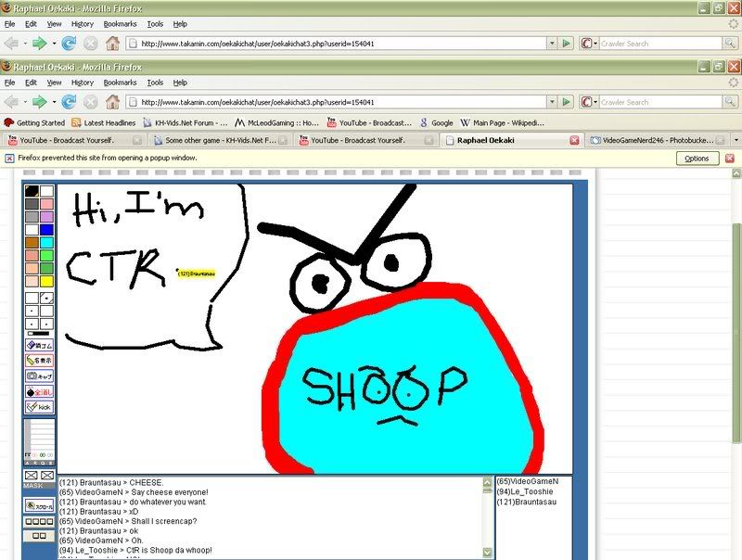Open the McLeodGaming bookmark
The width and height of the screenshot is (742, 560).
(276, 122)
